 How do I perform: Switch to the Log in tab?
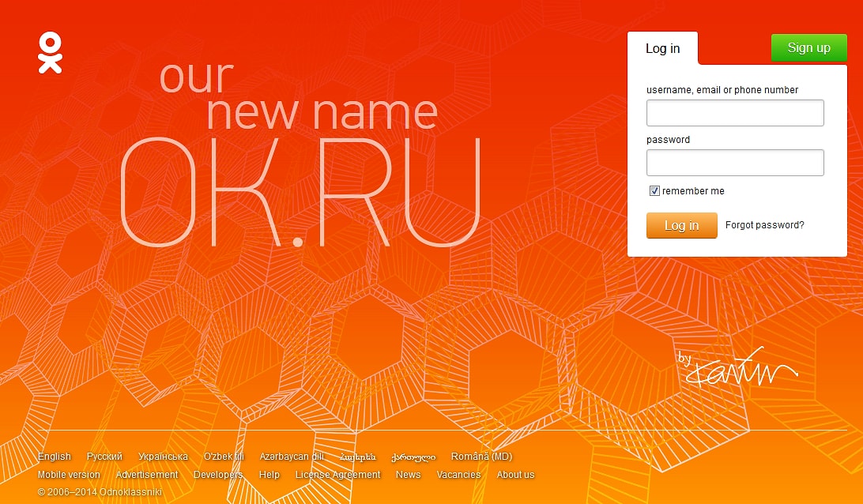coord(662,48)
